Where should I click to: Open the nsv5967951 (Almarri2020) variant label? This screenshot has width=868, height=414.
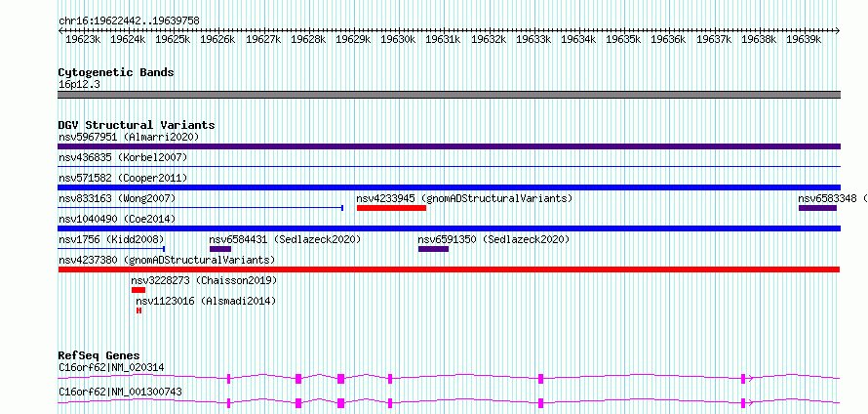tap(129, 137)
